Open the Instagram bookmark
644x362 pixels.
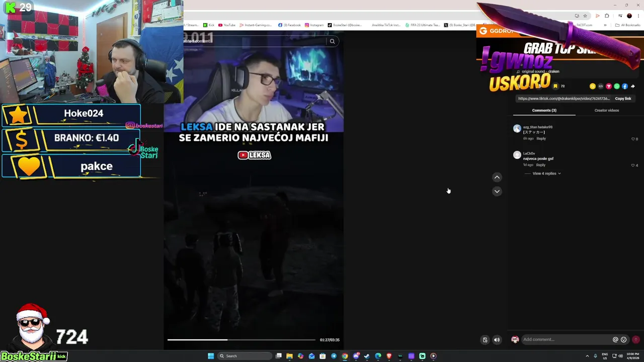click(314, 25)
